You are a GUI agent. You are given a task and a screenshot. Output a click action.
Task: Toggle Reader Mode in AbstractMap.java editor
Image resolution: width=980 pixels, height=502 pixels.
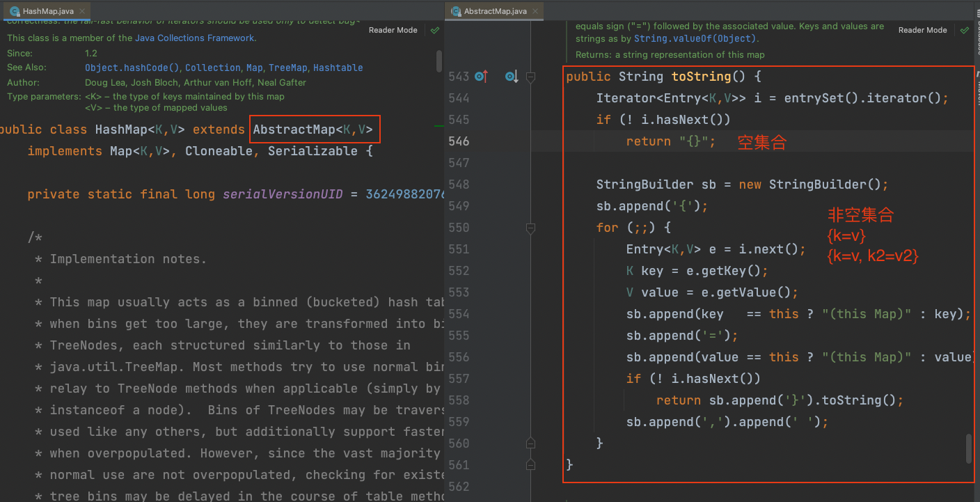point(922,31)
